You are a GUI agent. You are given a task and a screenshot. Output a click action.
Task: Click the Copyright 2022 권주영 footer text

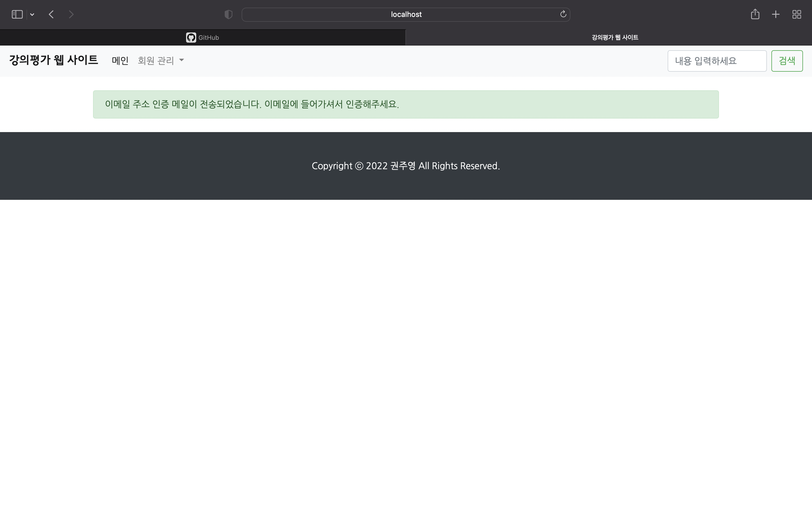point(406,166)
